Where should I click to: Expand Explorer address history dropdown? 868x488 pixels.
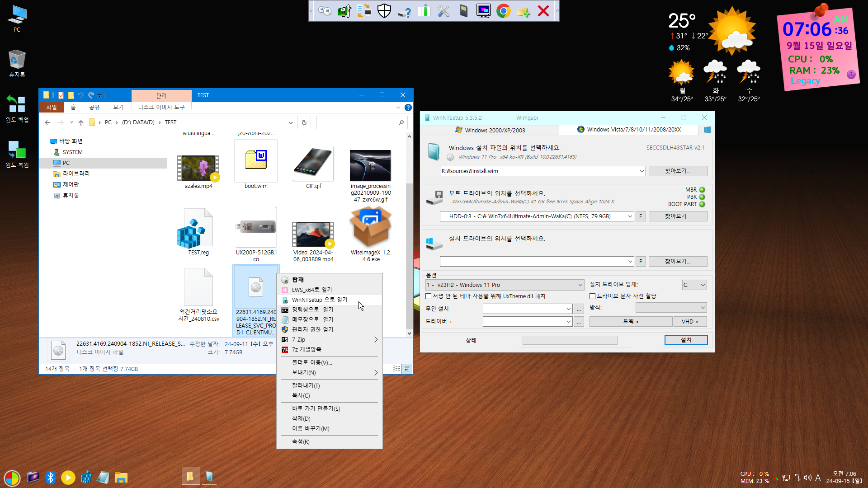pyautogui.click(x=290, y=122)
